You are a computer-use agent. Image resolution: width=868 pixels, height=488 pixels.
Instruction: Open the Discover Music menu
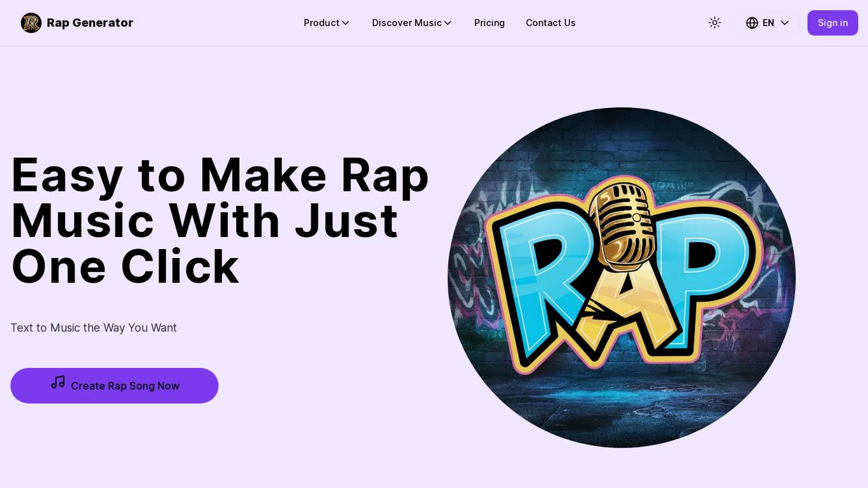click(x=412, y=23)
